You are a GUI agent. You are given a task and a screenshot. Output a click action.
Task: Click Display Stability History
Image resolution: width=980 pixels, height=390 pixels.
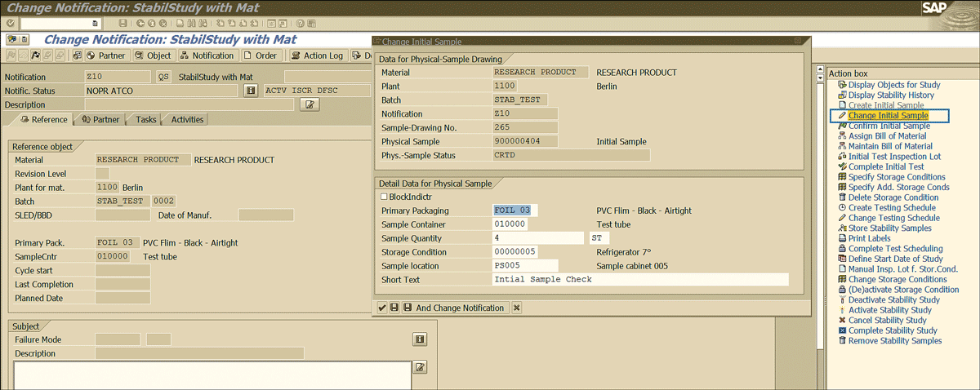pos(891,95)
